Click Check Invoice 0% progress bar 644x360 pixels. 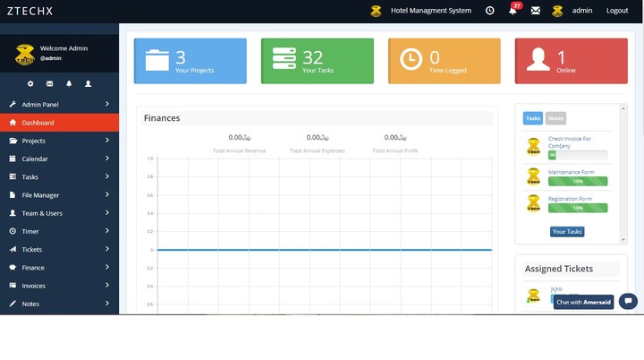(578, 155)
